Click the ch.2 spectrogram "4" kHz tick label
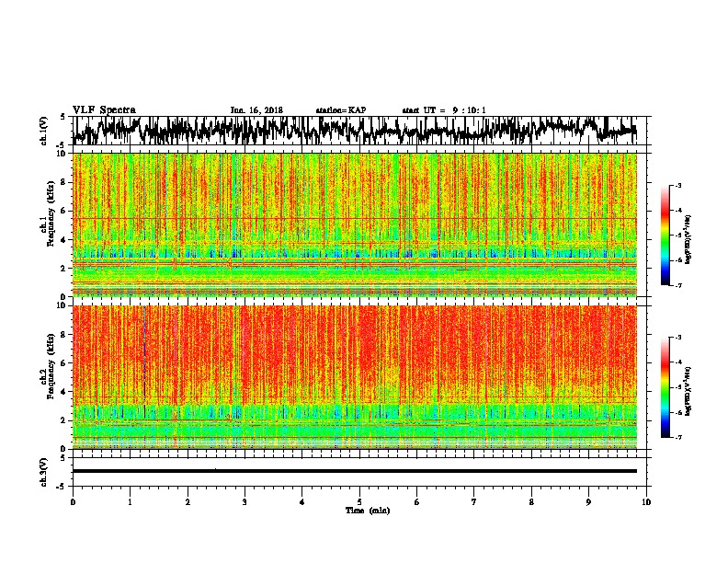 [64, 392]
